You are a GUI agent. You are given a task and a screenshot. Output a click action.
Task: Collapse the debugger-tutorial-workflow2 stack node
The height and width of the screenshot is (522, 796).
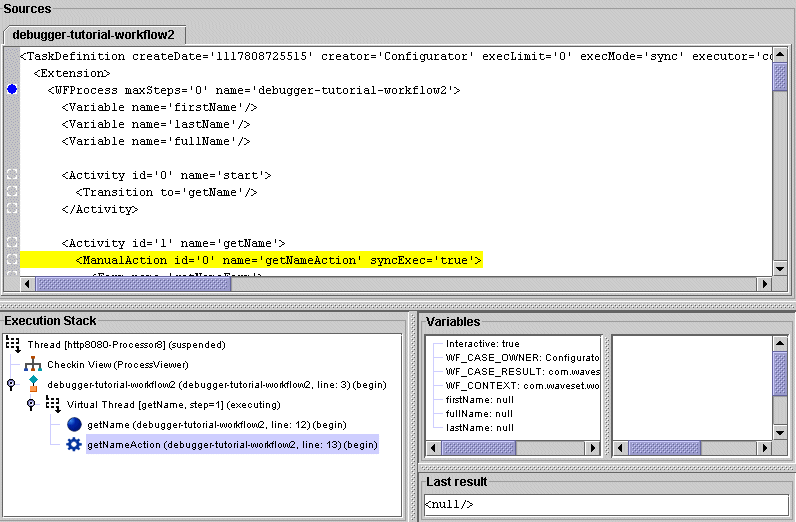pos(11,384)
